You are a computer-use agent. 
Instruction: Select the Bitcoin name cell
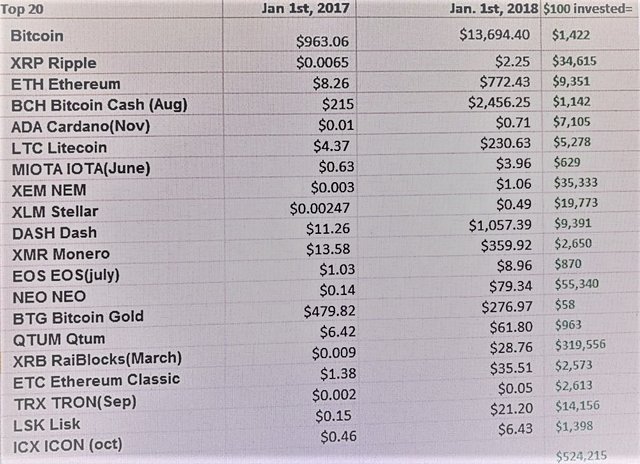pyautogui.click(x=40, y=35)
